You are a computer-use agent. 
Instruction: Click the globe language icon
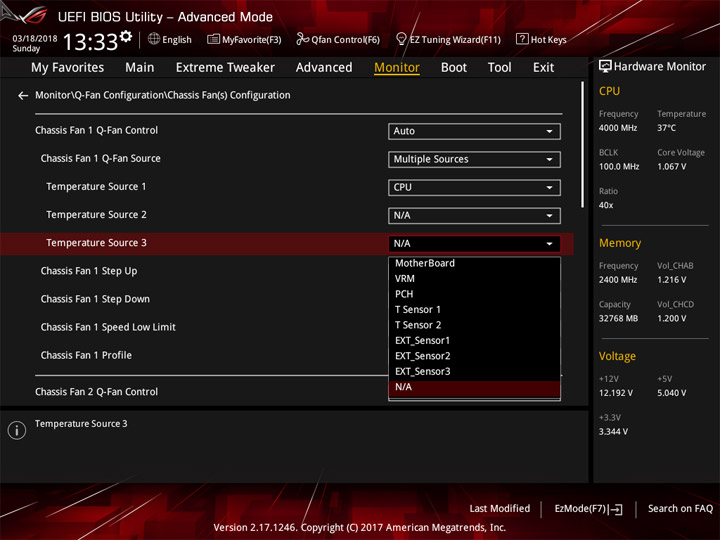coord(154,39)
